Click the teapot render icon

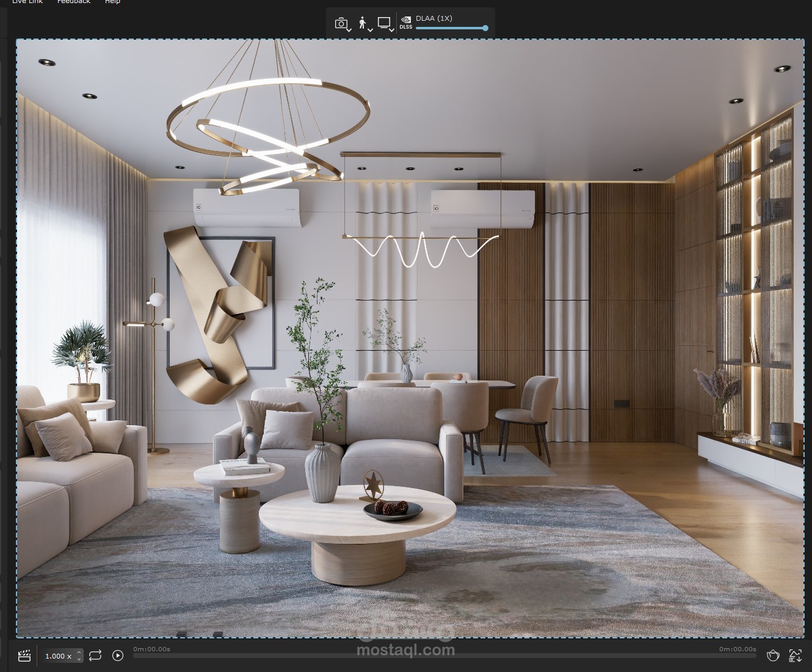coord(773,656)
